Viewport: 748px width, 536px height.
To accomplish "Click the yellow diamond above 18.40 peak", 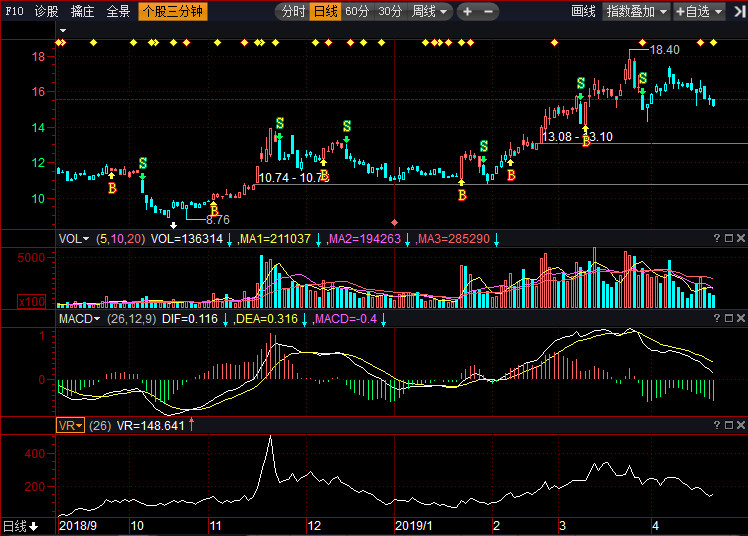I will click(642, 43).
